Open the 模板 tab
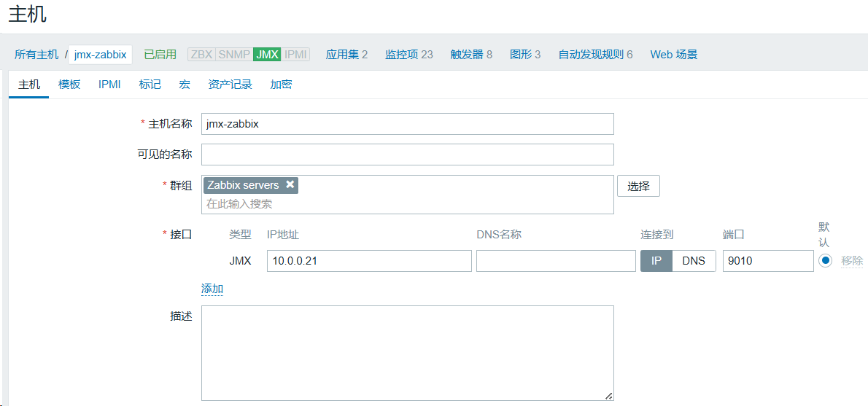The width and height of the screenshot is (868, 406). coord(69,85)
